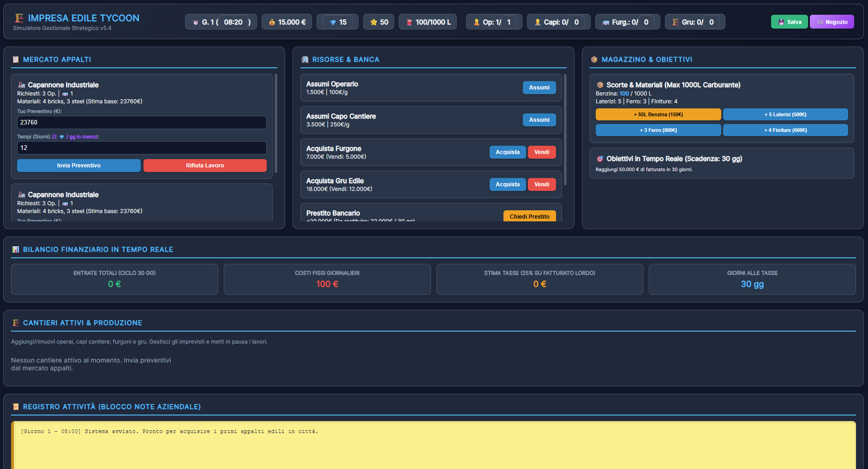Click the + 4 Finiture (600€) button
Viewport: 868px width, 469px height.
tap(785, 130)
